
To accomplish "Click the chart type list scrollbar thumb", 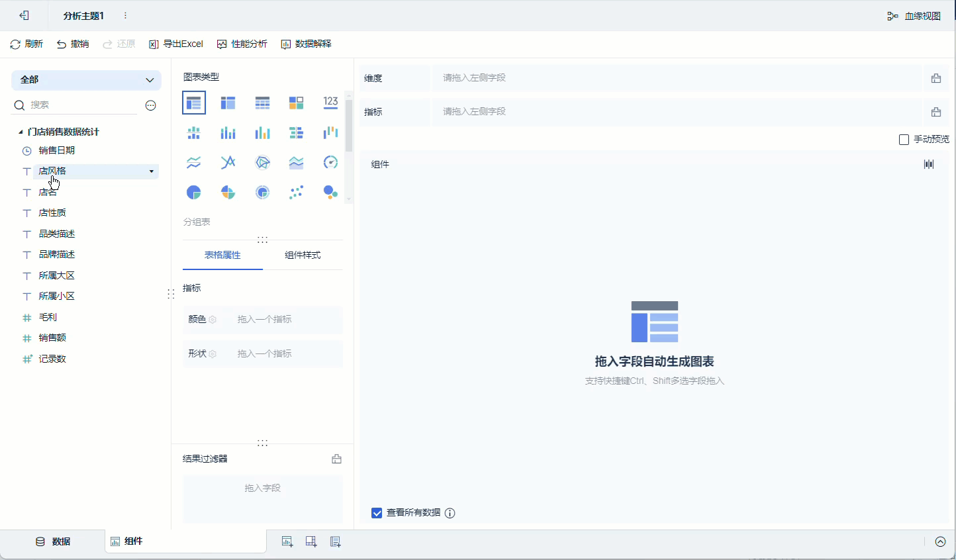I will (349, 126).
